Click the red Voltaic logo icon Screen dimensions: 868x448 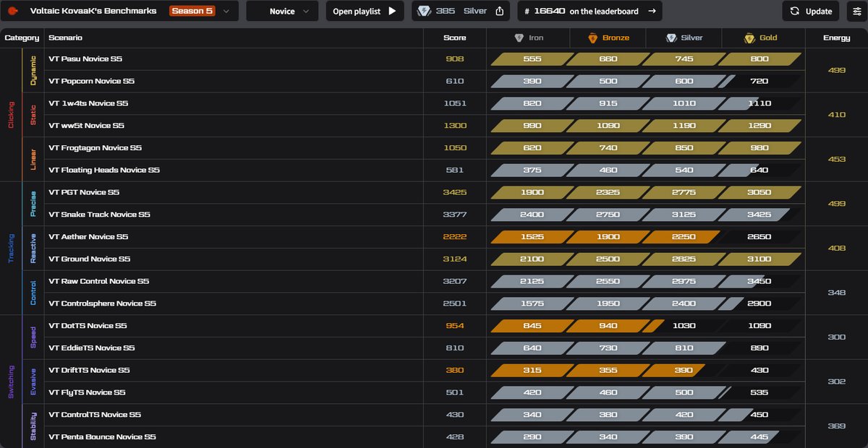(x=12, y=11)
